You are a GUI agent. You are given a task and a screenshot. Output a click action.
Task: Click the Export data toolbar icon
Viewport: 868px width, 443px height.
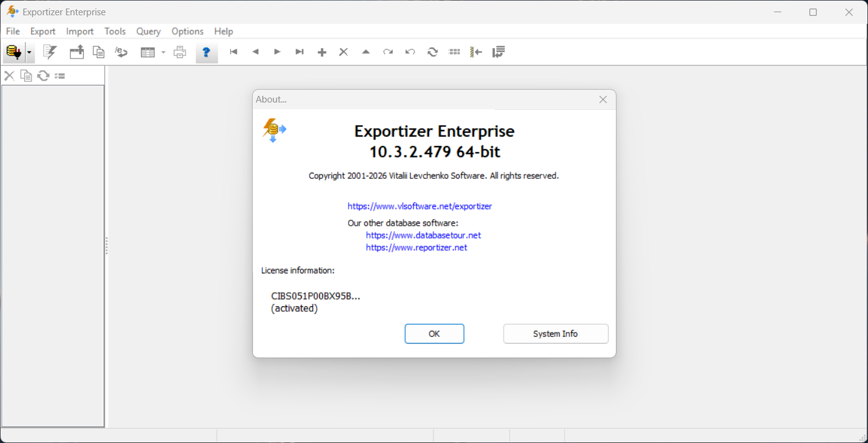tap(77, 52)
